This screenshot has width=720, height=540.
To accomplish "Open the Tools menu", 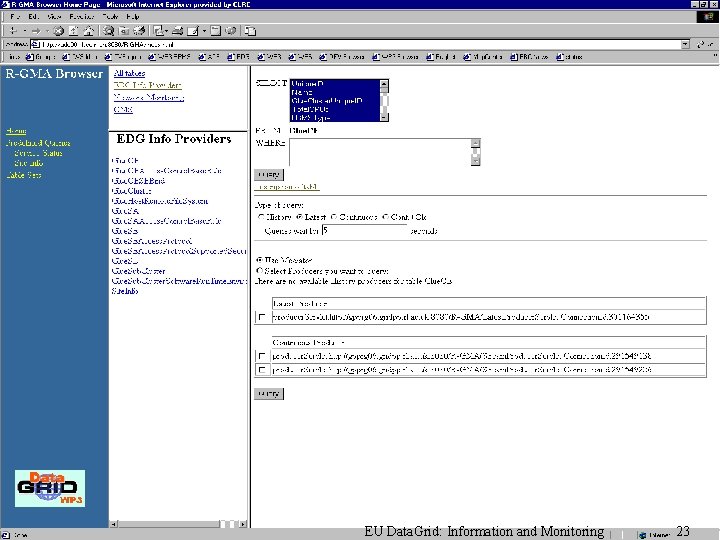I will click(110, 17).
